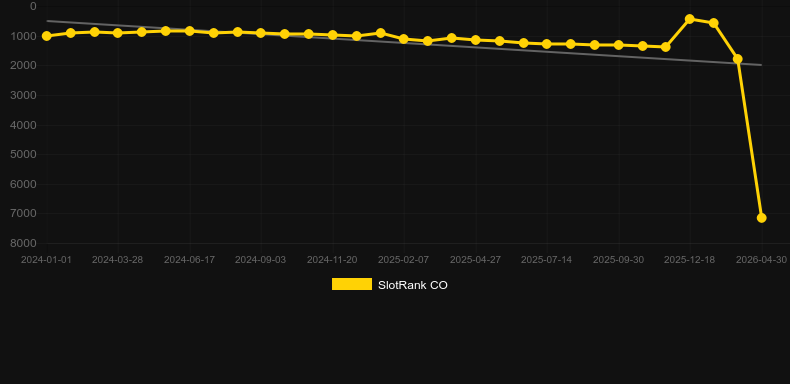Click the x-axis label 2024-11-20
The height and width of the screenshot is (384, 790).
[x=333, y=260]
